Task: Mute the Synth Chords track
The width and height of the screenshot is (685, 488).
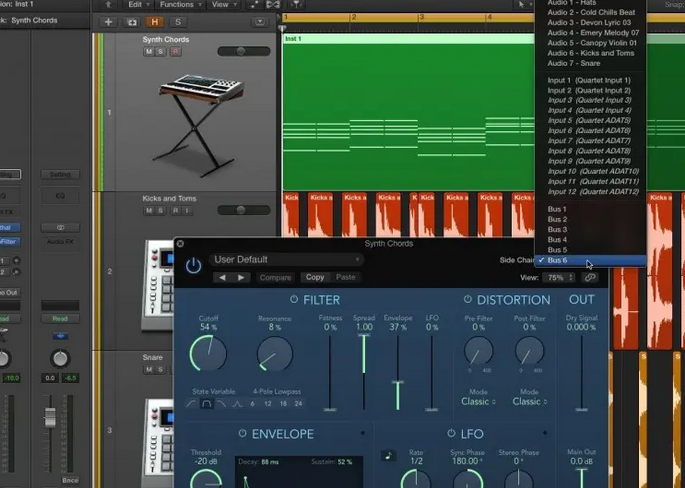Action: (x=149, y=52)
